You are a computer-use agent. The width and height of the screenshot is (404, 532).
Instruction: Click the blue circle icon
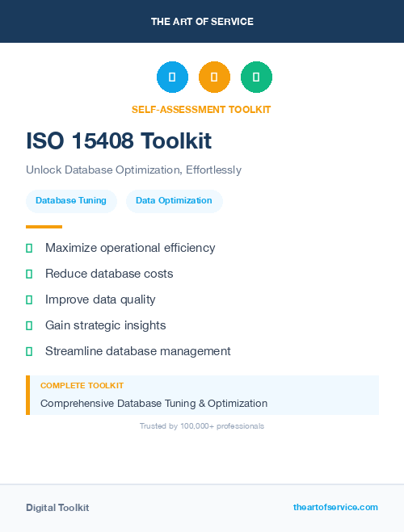pos(172,77)
